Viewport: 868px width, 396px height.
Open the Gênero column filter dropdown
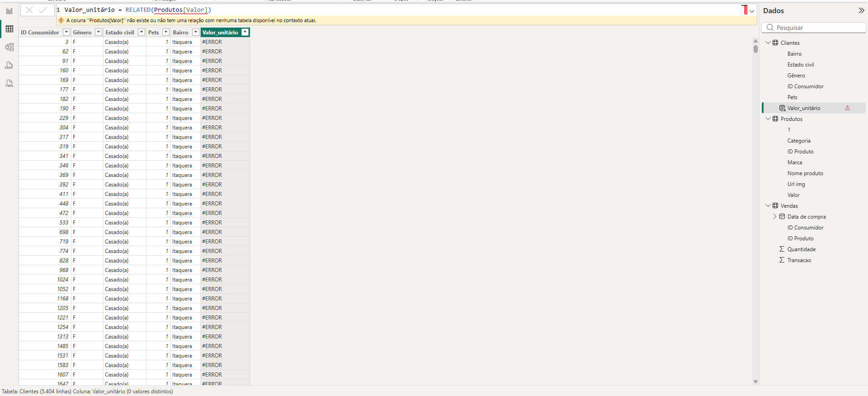point(99,32)
